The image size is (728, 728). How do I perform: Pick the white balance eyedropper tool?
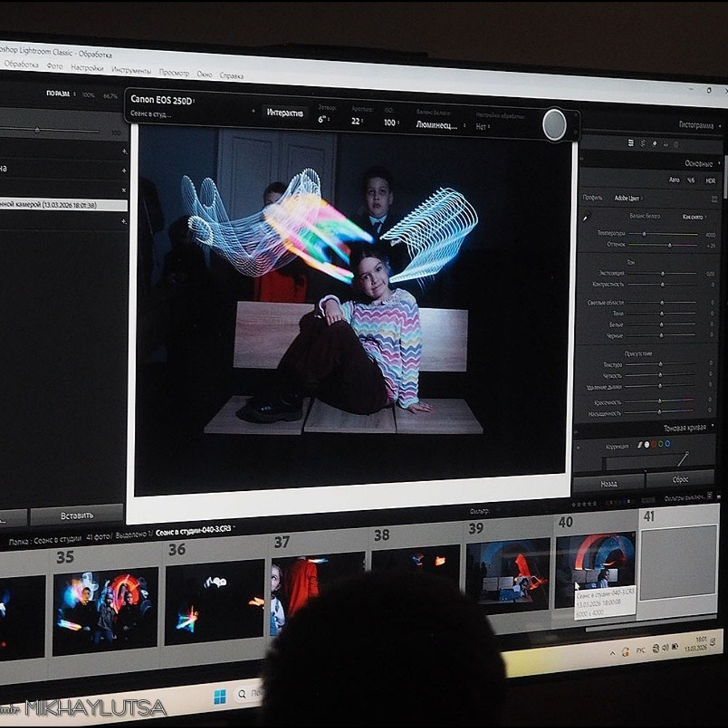(x=586, y=216)
